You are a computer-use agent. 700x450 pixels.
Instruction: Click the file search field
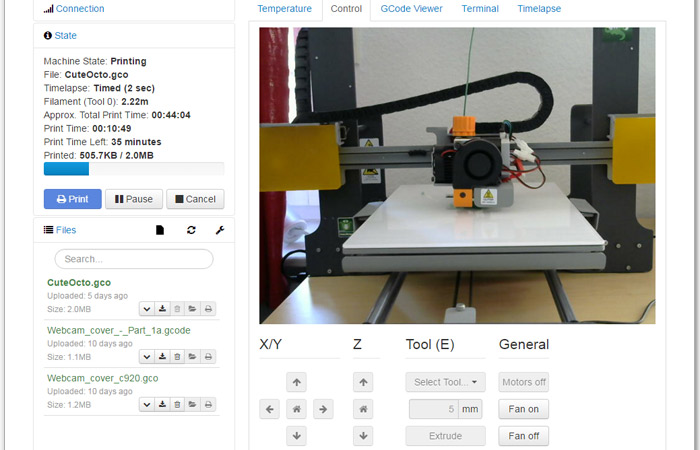click(133, 259)
